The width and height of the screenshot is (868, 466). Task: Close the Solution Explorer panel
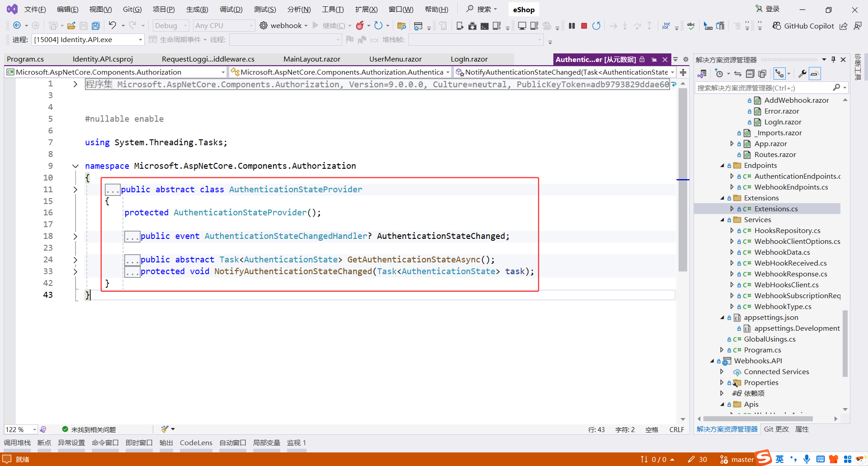843,60
